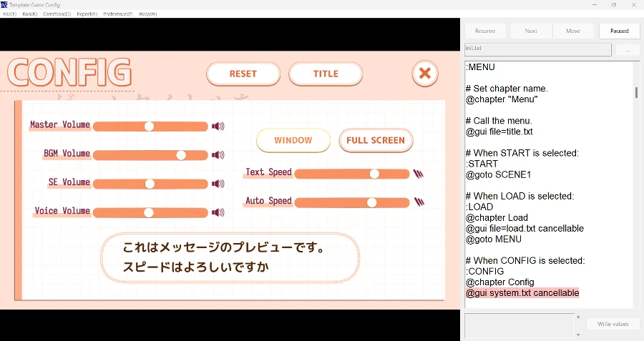
Task: Switch display to WINDOW mode
Action: pyautogui.click(x=293, y=140)
